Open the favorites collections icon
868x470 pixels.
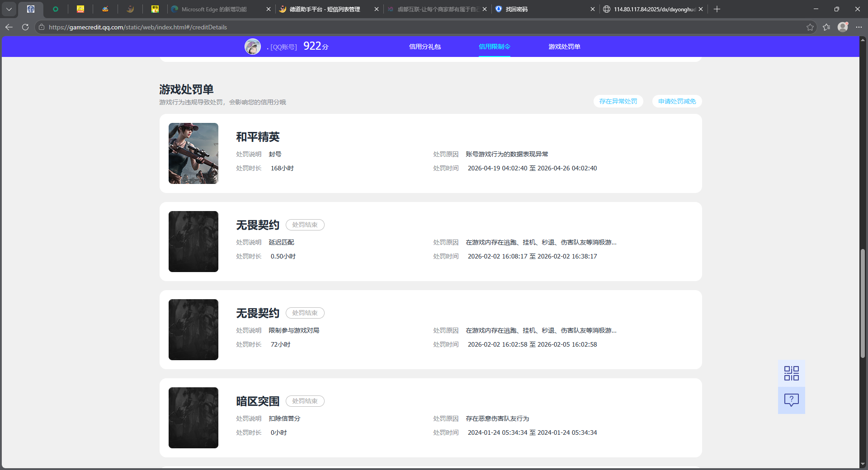826,27
